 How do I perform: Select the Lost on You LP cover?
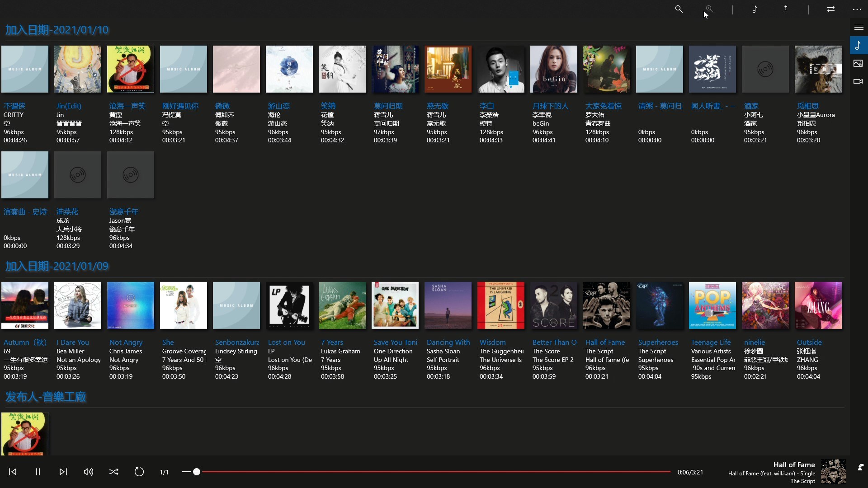pyautogui.click(x=289, y=305)
